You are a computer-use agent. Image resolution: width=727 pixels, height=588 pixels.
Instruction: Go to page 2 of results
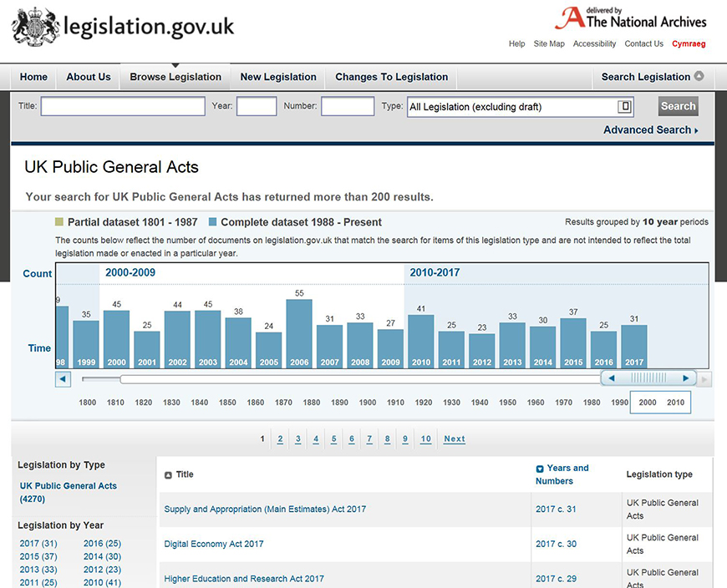[x=280, y=438]
